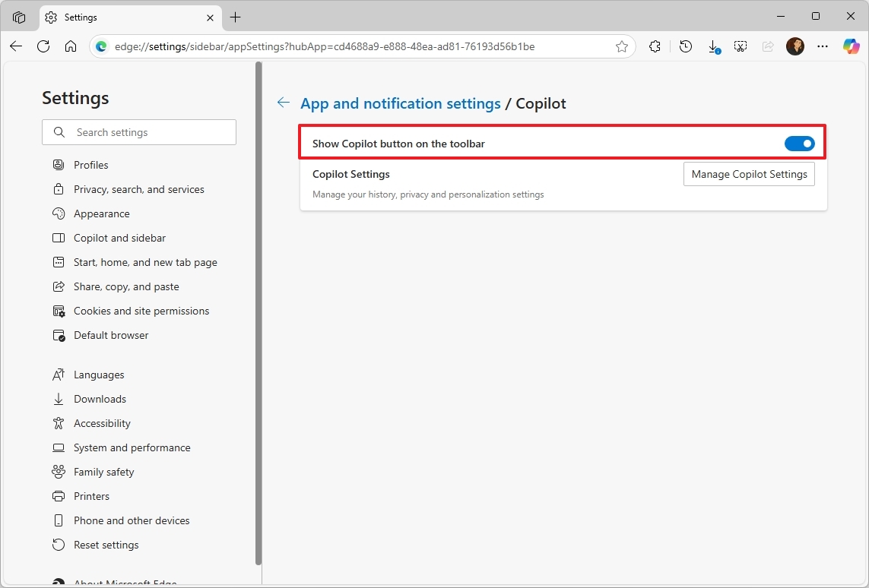Navigate back to App and notification settings
Screen dimensions: 869x588
(401, 103)
